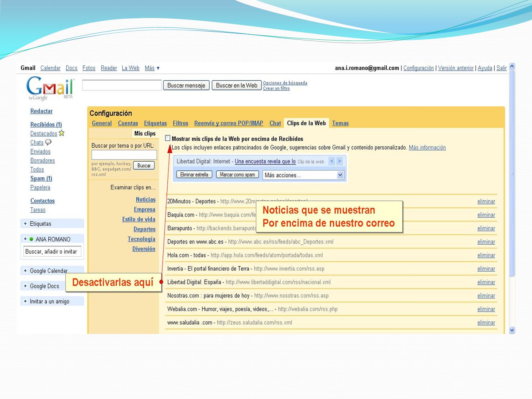
Task: Expand the Google Docs panel
Action: click(25, 286)
